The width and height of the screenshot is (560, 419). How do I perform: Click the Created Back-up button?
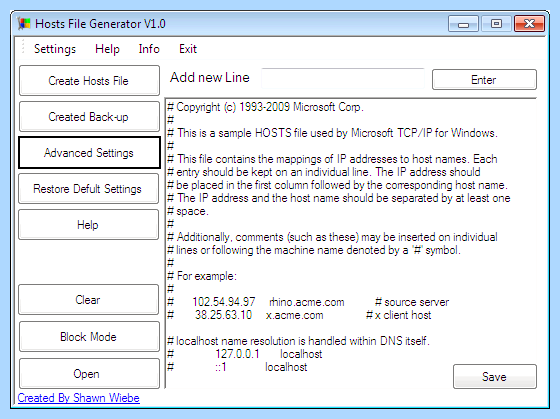click(89, 117)
